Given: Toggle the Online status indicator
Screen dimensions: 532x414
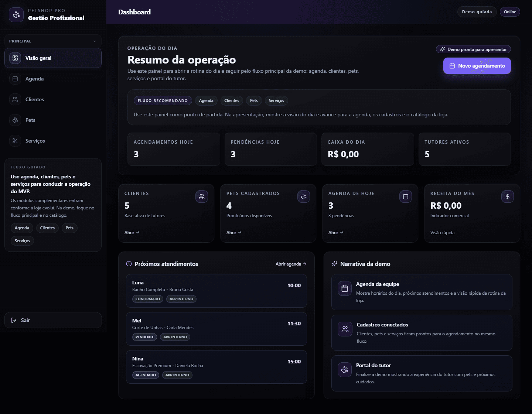Looking at the screenshot, I should pyautogui.click(x=510, y=11).
